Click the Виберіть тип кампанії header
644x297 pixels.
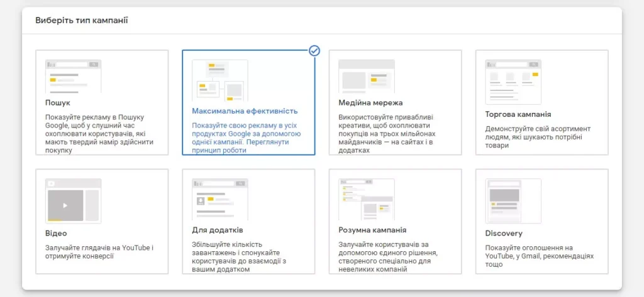tap(82, 21)
